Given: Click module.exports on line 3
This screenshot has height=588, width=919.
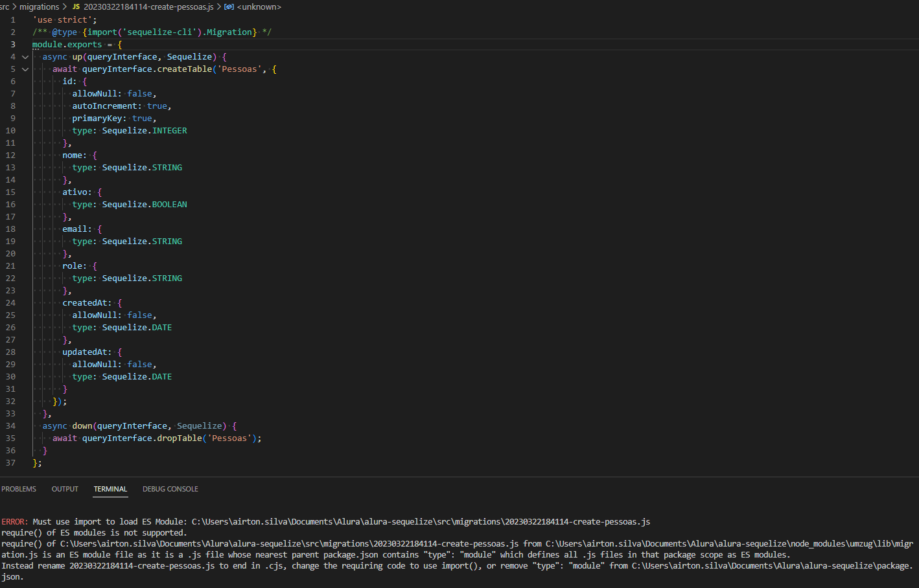Looking at the screenshot, I should click(x=67, y=45).
